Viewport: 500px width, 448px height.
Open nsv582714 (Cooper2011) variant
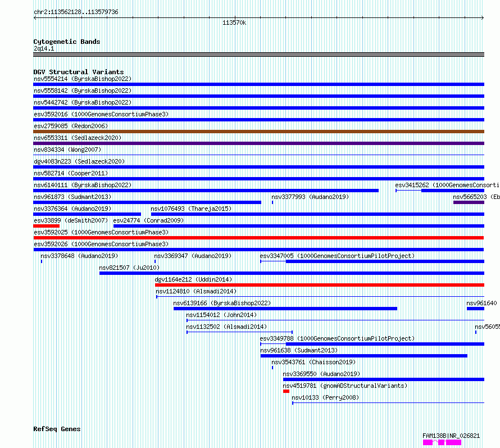coord(71,173)
